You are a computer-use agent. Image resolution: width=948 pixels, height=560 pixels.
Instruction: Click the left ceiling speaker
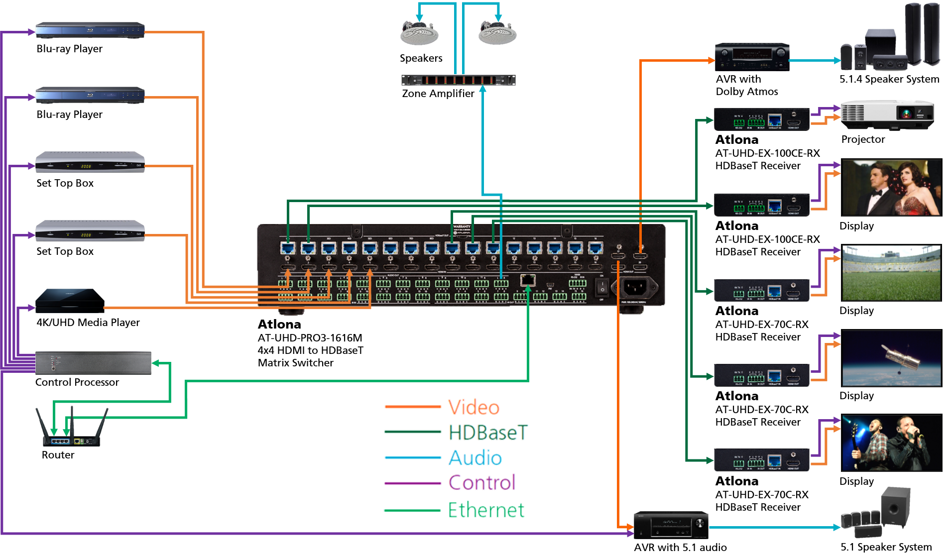419,33
